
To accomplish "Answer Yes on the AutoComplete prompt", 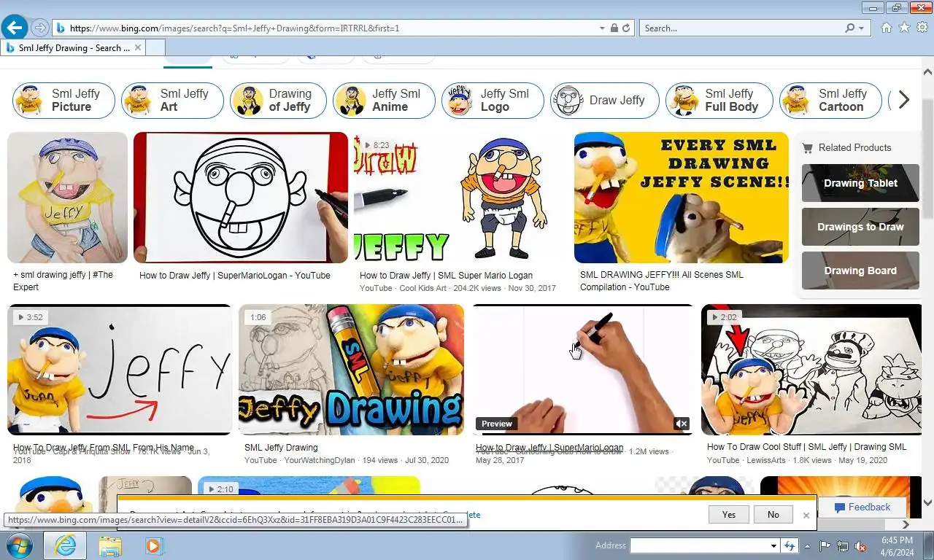I will click(729, 515).
